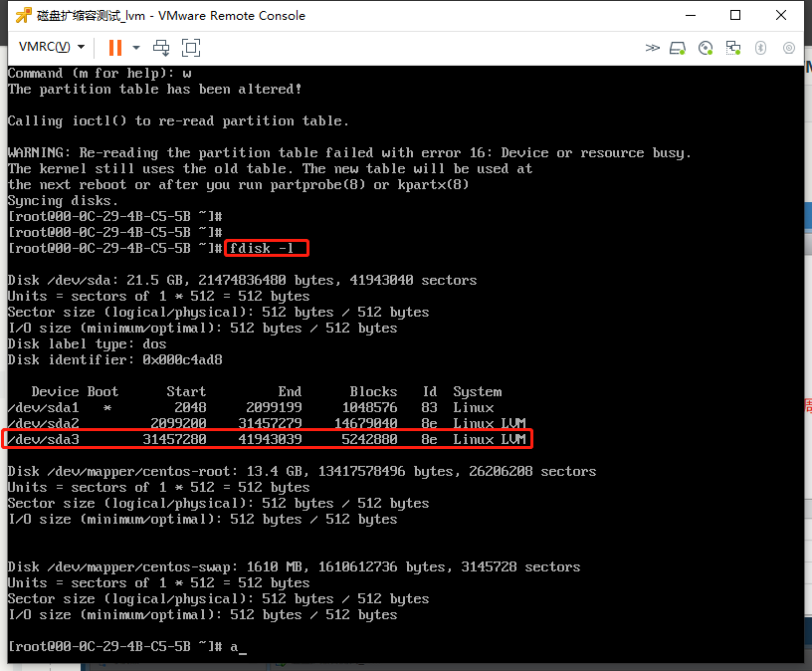The height and width of the screenshot is (671, 812).
Task: Click the 'the next reboot or after you run partprobe(8)' line
Action: [x=238, y=184]
